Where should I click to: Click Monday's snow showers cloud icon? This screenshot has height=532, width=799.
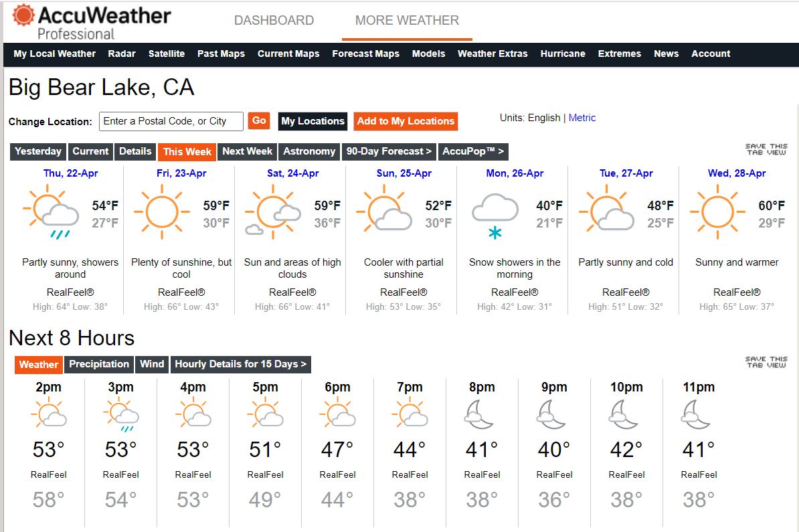495,214
